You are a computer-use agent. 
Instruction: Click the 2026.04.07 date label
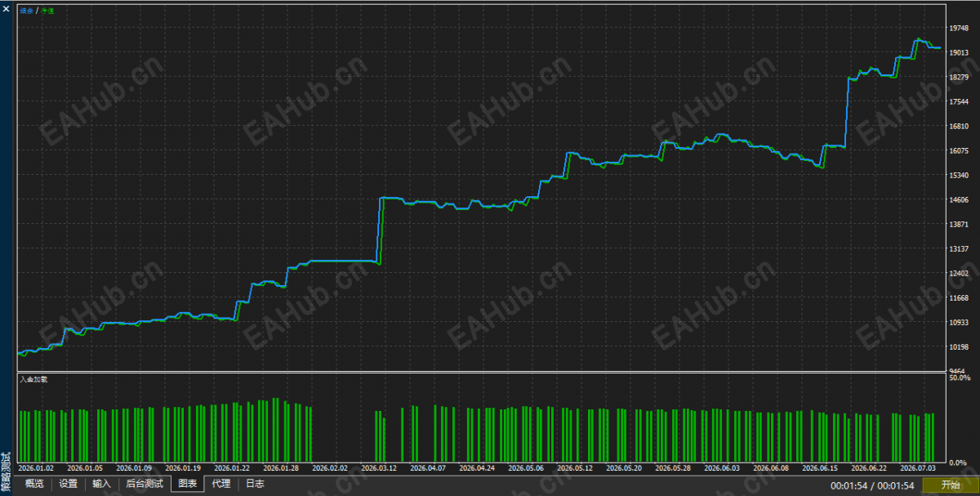tap(428, 468)
